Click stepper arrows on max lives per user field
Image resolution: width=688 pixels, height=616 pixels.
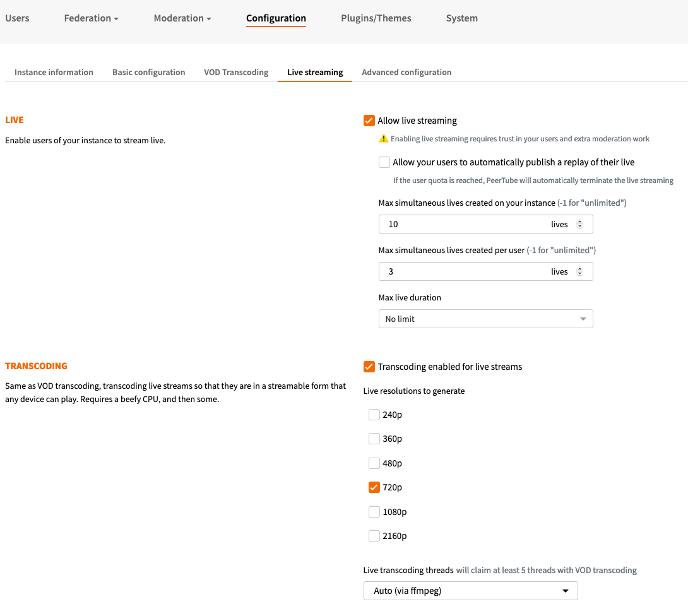click(580, 271)
